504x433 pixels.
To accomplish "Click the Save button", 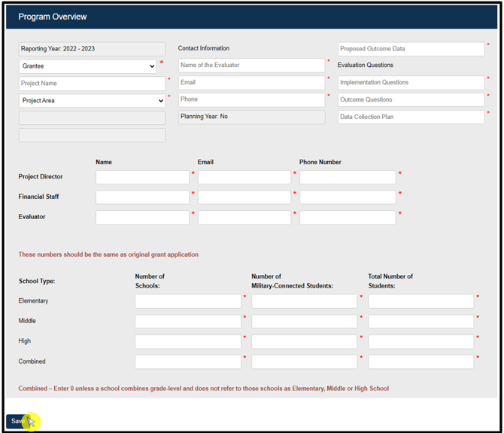I will [17, 421].
